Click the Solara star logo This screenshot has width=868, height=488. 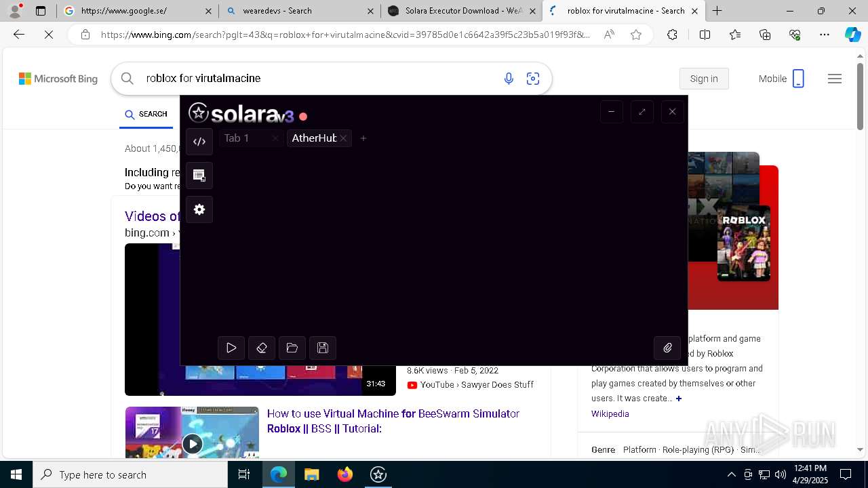199,113
